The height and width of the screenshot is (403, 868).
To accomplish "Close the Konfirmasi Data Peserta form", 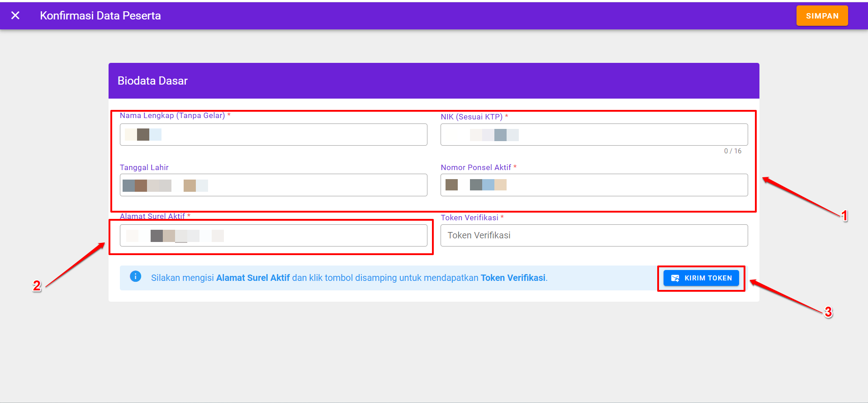I will point(15,15).
